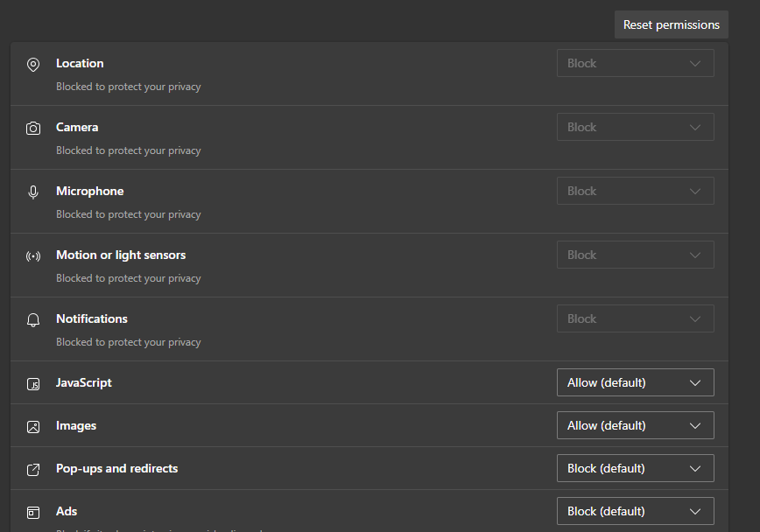This screenshot has height=532, width=760.
Task: Click the Motion or light sensors label
Action: tap(120, 255)
